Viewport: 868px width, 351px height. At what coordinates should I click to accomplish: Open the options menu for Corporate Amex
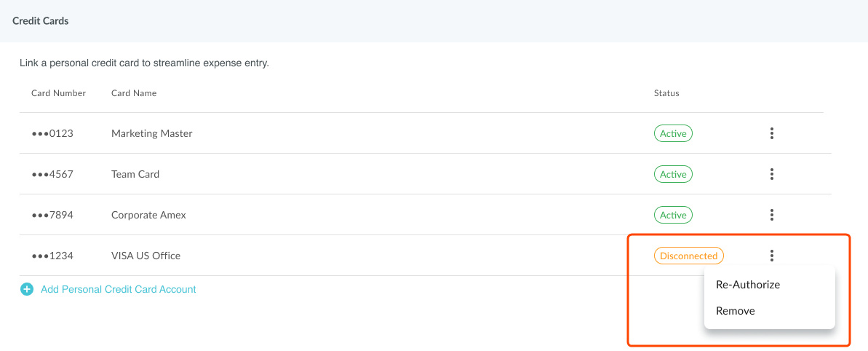point(771,215)
